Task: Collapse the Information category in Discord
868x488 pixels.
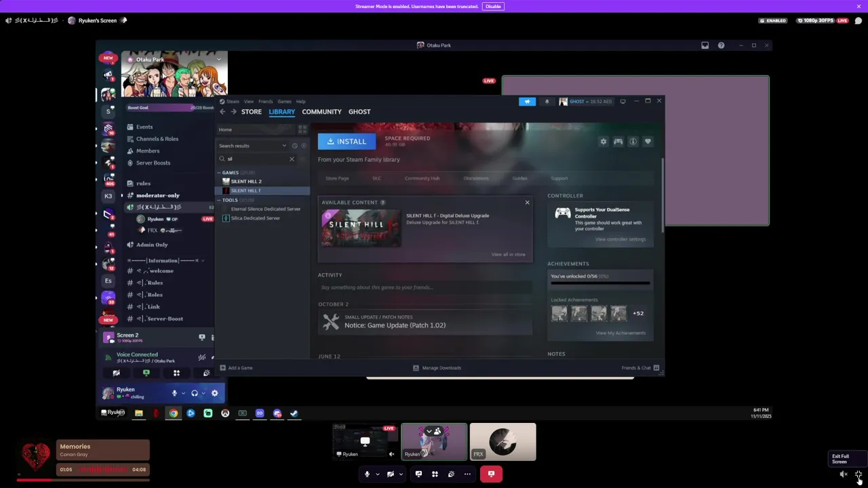Action: coord(165,260)
